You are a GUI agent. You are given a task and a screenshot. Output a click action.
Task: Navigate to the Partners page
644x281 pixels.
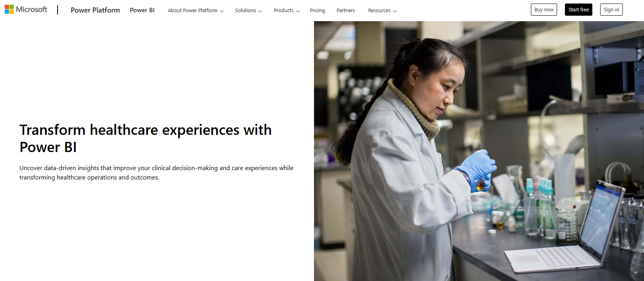tap(346, 11)
